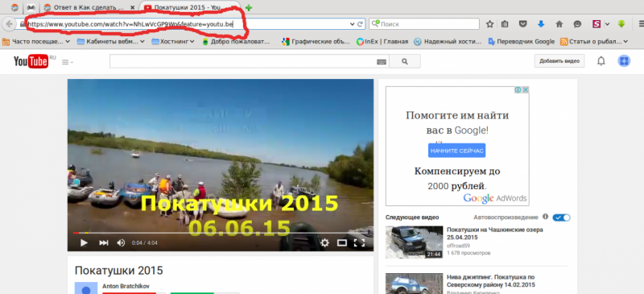Open YouTube notifications bell
644x294 pixels.
pos(601,61)
